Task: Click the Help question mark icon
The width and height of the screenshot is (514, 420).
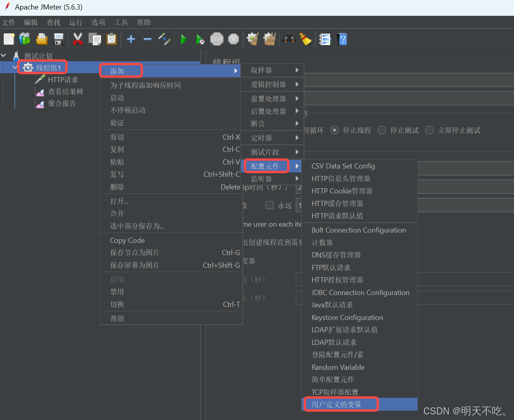Action: click(x=342, y=39)
